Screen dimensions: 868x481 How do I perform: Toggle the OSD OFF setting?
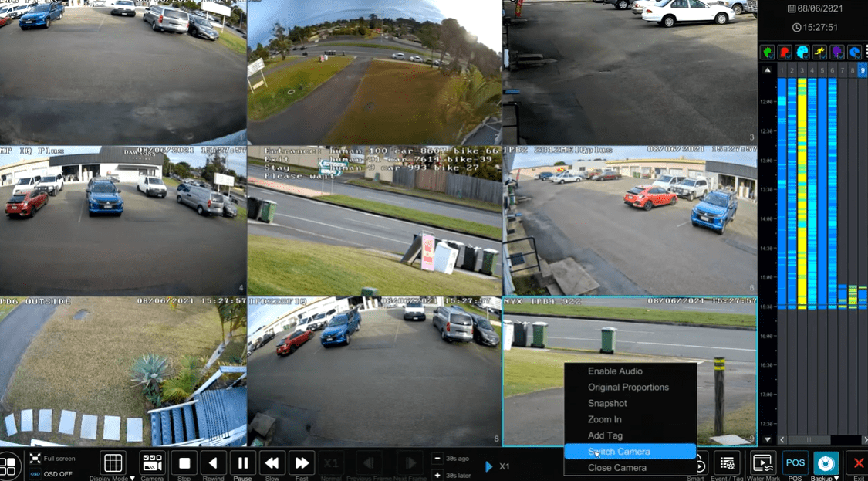[x=52, y=474]
